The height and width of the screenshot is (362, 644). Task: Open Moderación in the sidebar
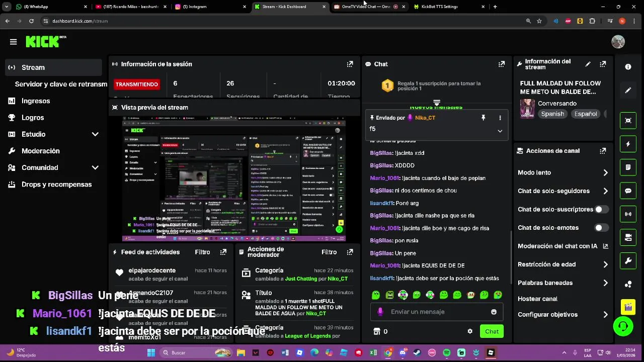coord(40,151)
